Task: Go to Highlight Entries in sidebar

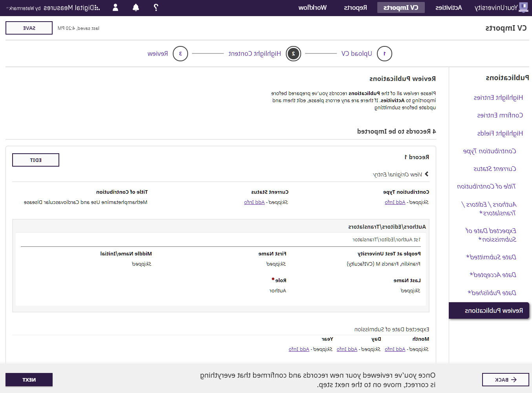Action: pyautogui.click(x=498, y=97)
